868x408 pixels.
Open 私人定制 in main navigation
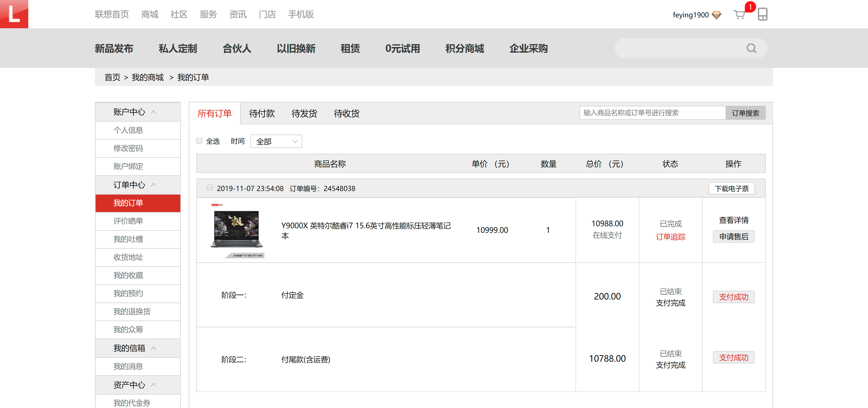(178, 49)
